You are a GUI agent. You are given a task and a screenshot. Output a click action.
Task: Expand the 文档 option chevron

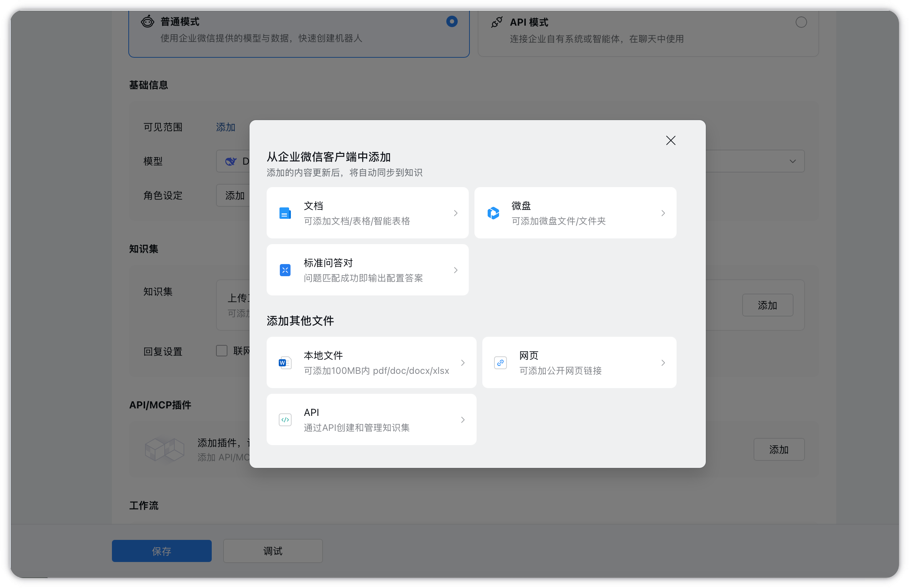tap(455, 213)
